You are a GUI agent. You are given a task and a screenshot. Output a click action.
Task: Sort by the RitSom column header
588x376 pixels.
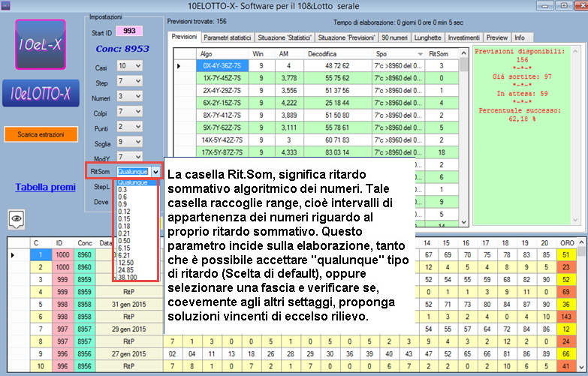[442, 54]
